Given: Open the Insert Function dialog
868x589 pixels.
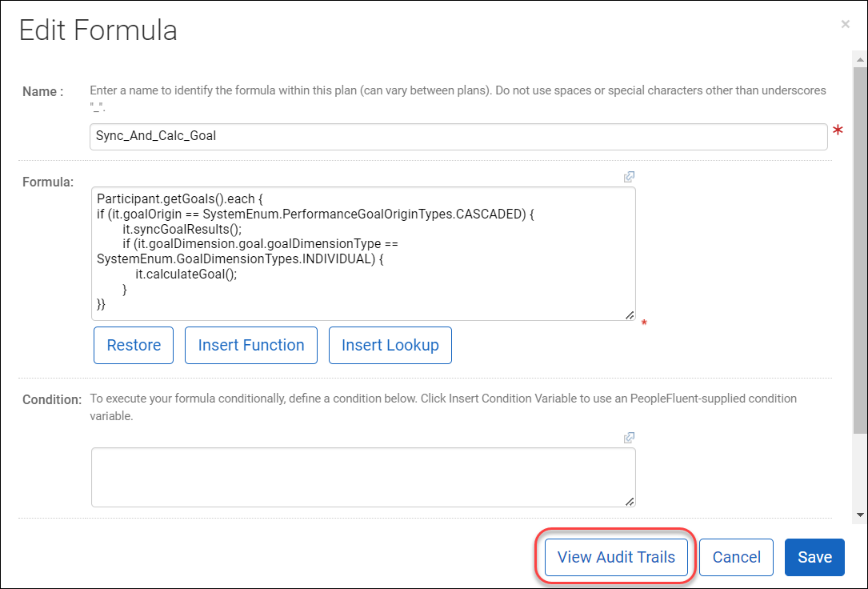Looking at the screenshot, I should pyautogui.click(x=250, y=346).
